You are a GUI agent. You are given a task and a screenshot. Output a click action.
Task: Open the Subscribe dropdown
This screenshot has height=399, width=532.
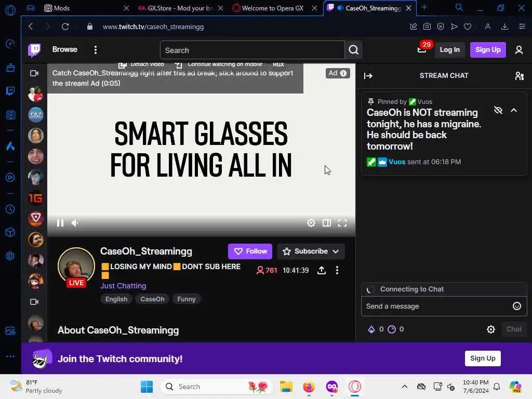pos(311,251)
